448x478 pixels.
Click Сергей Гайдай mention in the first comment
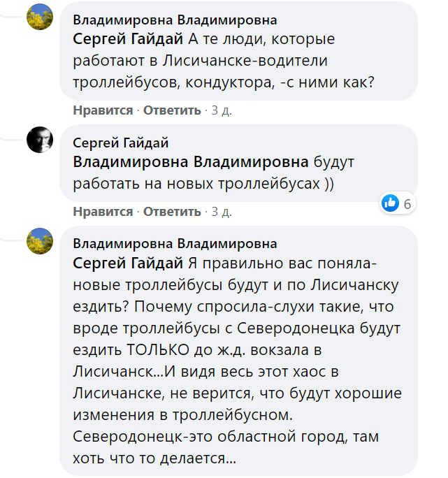[x=128, y=39]
